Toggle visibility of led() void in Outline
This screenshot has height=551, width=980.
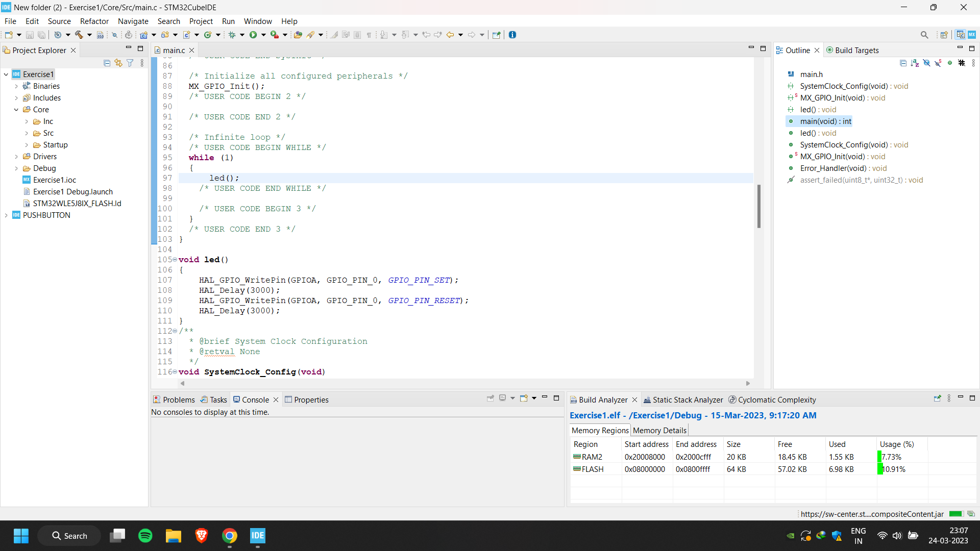[791, 133]
